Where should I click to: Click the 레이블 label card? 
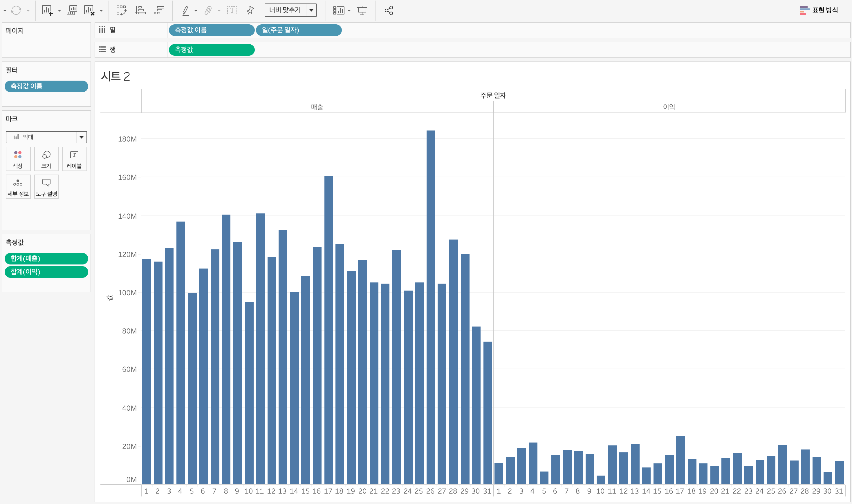coord(74,159)
